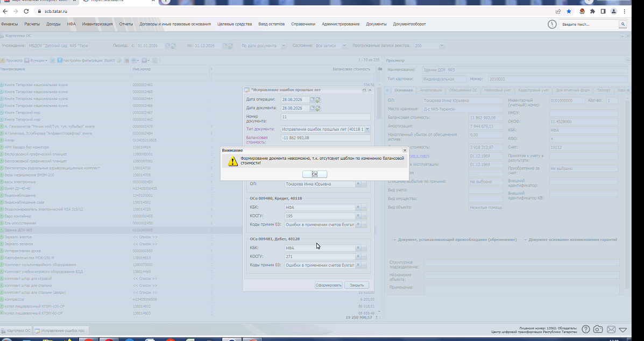Screen dimensions: 644x341
Task: Expand the Тип документа dropdown
Action: pyautogui.click(x=367, y=129)
